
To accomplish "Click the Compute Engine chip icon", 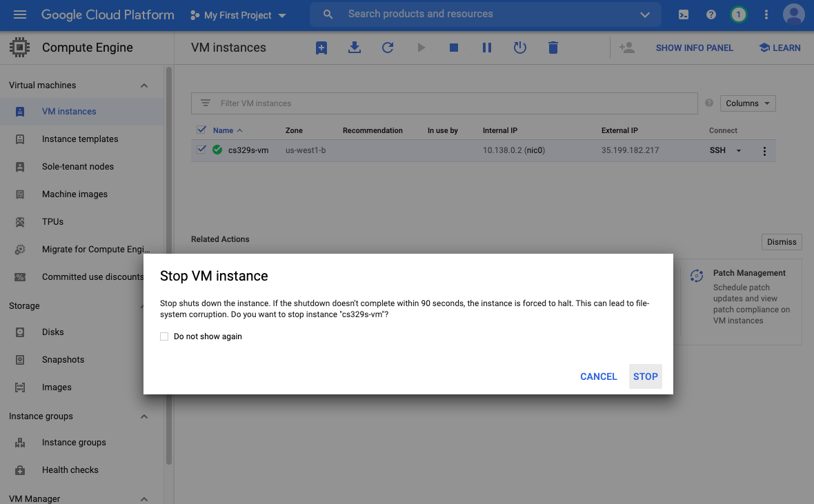I will tap(20, 48).
